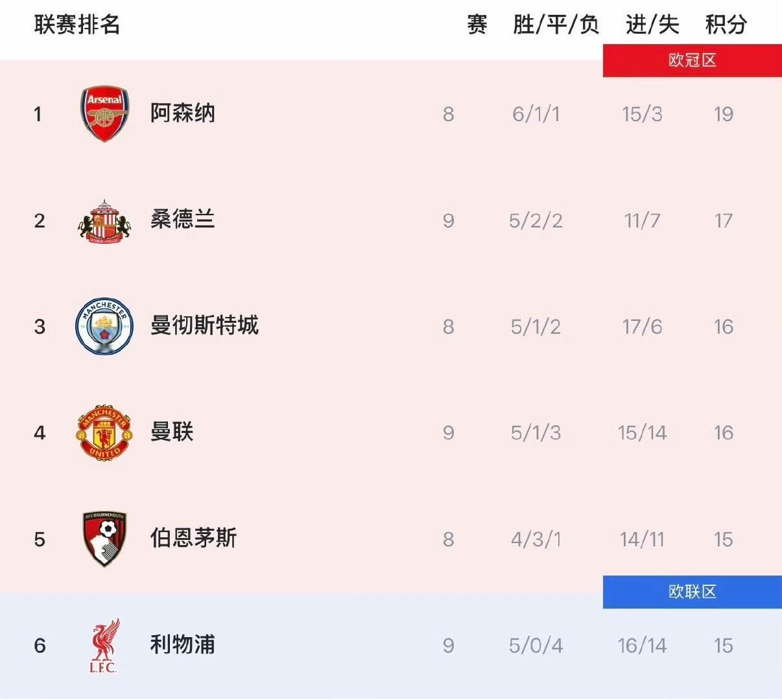Sort by the 积分 column header
Image resolution: width=782 pixels, height=700 pixels.
click(726, 25)
